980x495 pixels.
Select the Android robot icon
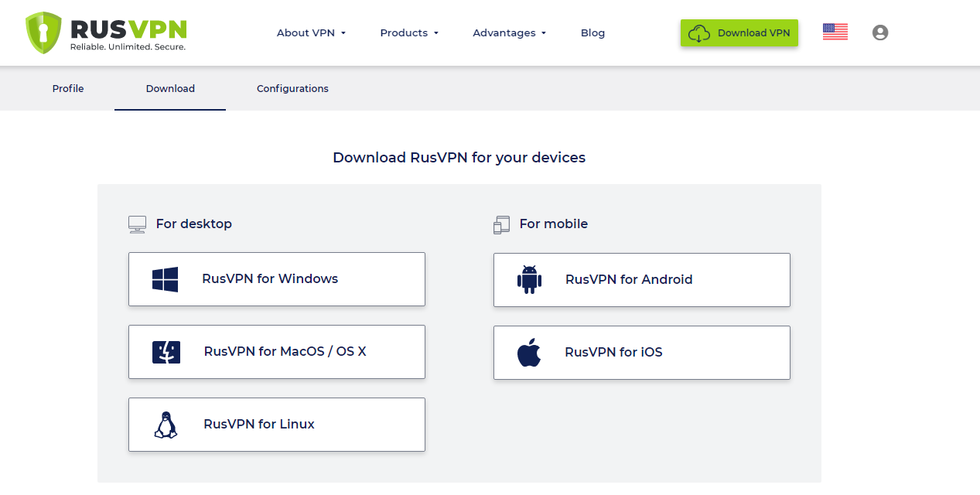click(x=529, y=279)
